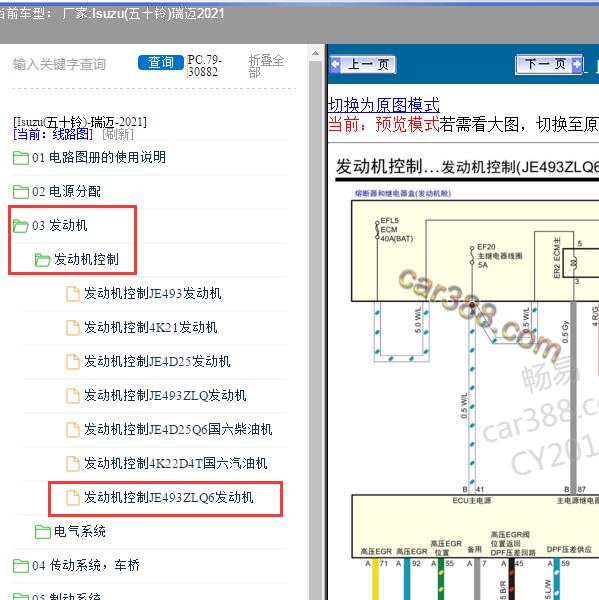This screenshot has width=599, height=600.
Task: Click the tree panel vertical scrollbar track
Action: (x=315, y=329)
